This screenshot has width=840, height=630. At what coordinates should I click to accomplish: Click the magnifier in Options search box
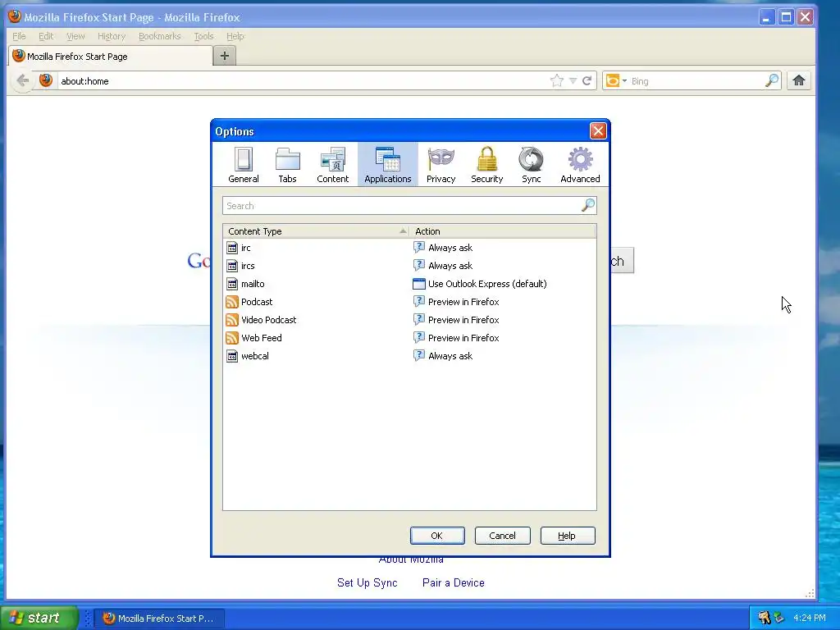point(588,205)
